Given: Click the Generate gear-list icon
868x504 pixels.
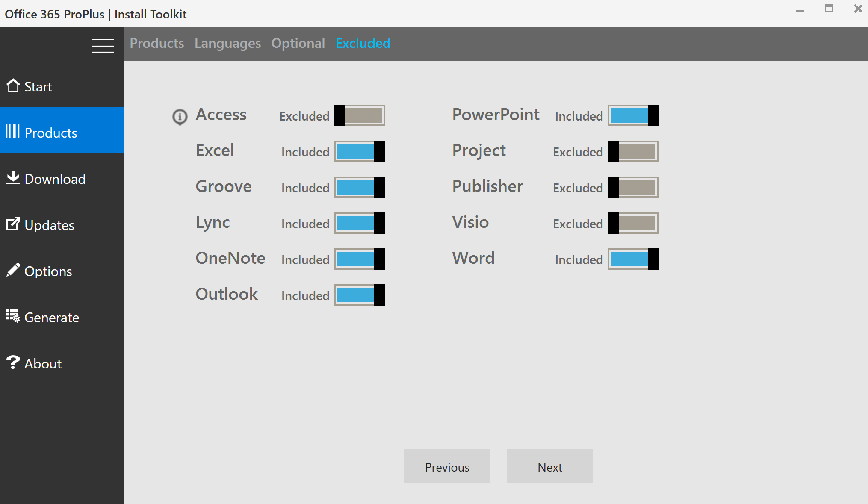Looking at the screenshot, I should [13, 316].
